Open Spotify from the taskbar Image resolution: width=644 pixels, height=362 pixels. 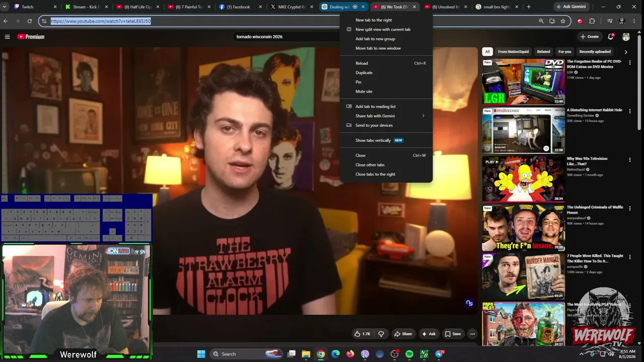(x=409, y=354)
